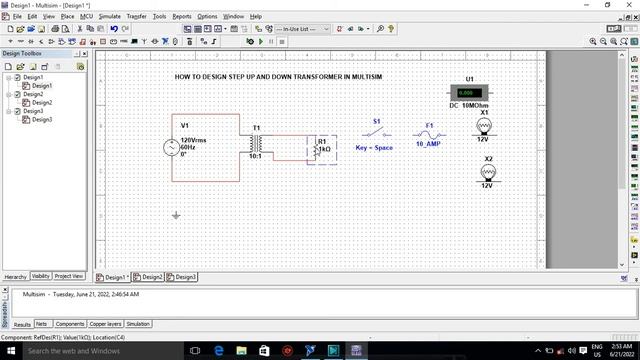The height and width of the screenshot is (360, 640).
Task: Click the zoom fit to page icon
Action: 624,42
